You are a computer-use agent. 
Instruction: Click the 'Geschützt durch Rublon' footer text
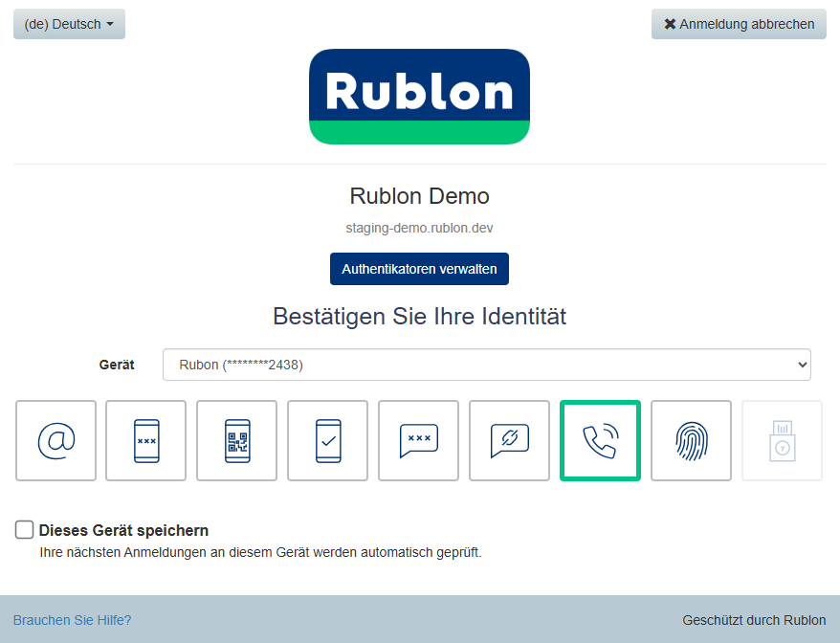pyautogui.click(x=754, y=620)
